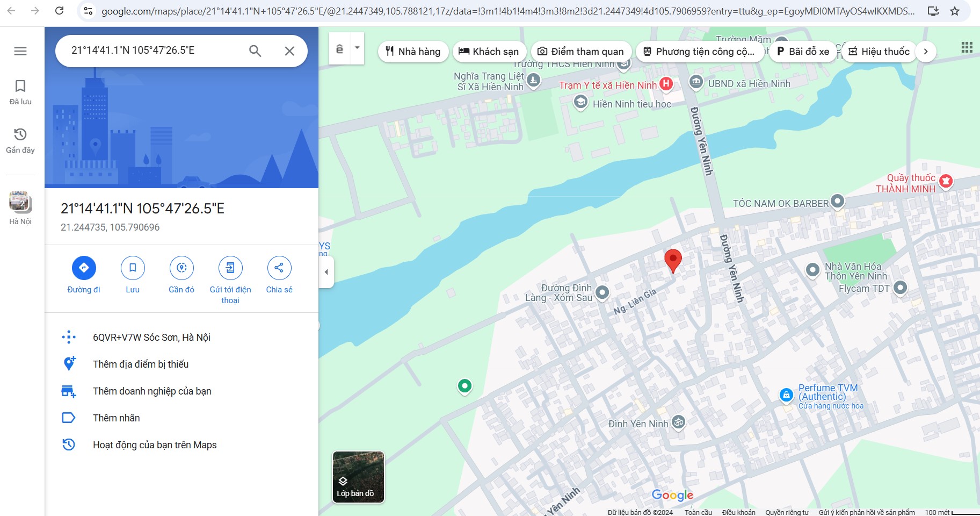
Task: Click Toàn cầu footer link
Action: tap(698, 512)
